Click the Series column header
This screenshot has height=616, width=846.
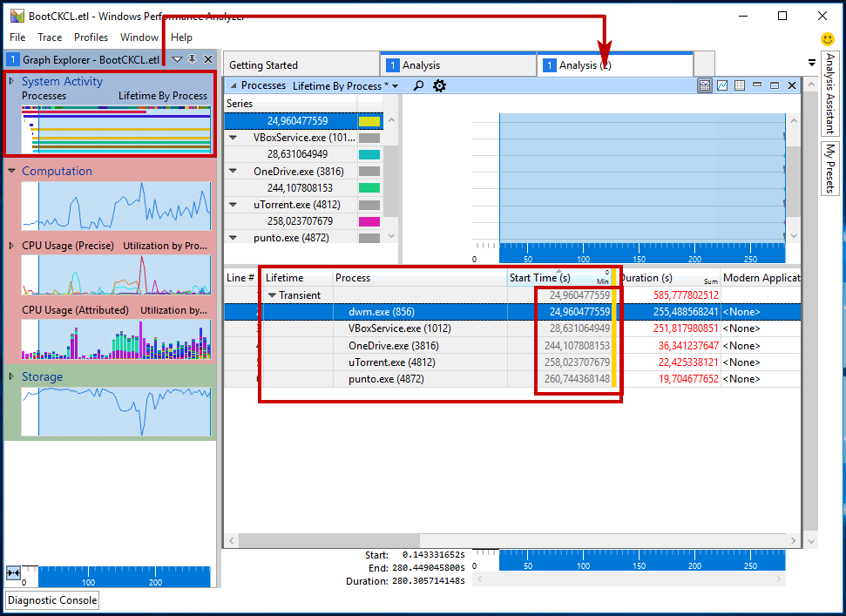tap(290, 104)
